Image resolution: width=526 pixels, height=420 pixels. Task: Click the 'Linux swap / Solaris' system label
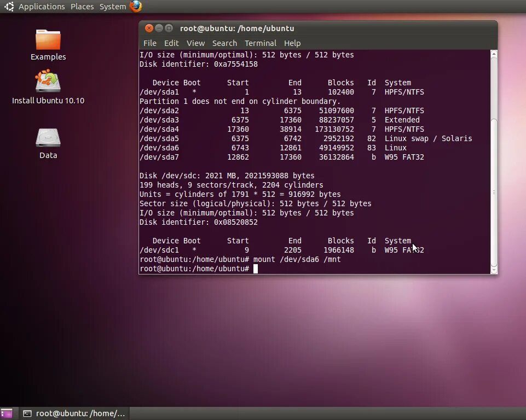pyautogui.click(x=429, y=139)
